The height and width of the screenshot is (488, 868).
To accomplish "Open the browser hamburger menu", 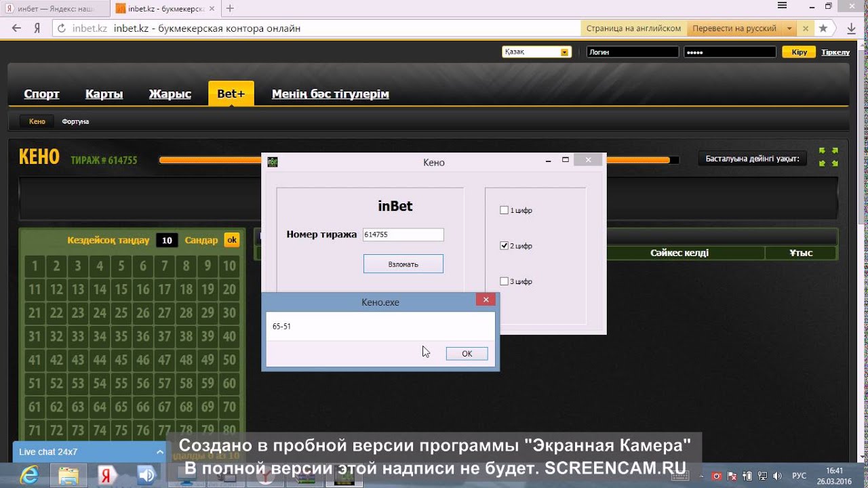I will [x=782, y=6].
